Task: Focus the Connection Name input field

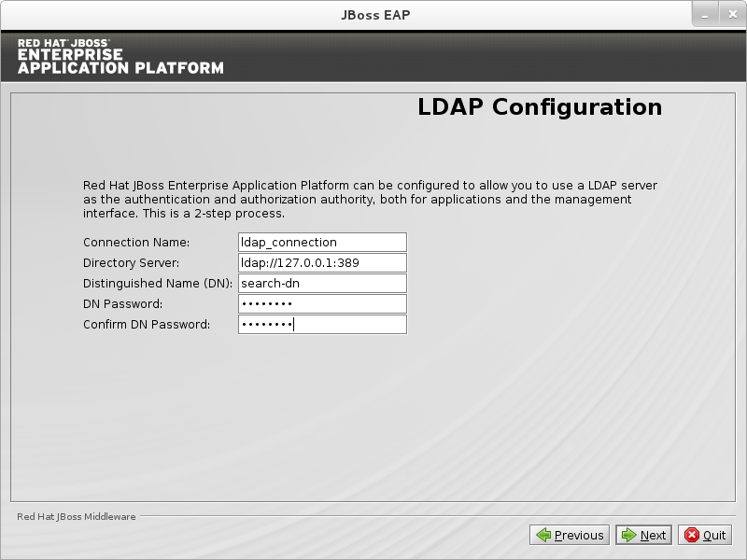Action: (x=322, y=243)
